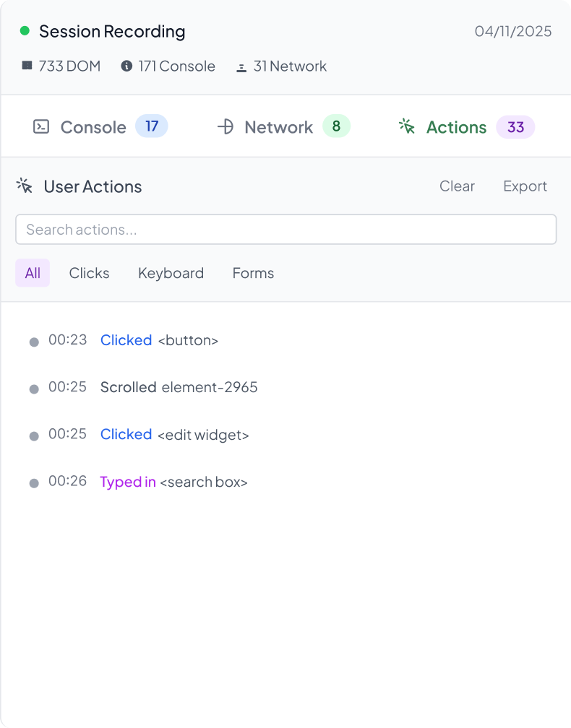The width and height of the screenshot is (571, 728).
Task: Select the Typed in search box entry
Action: 173,482
